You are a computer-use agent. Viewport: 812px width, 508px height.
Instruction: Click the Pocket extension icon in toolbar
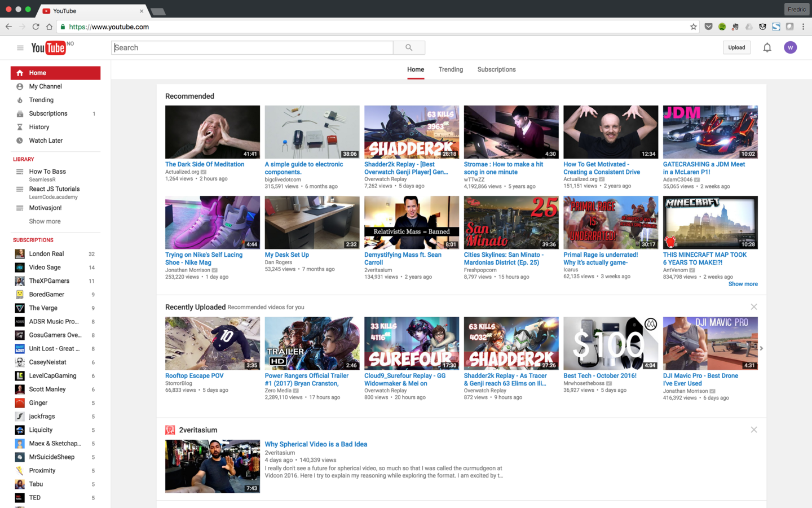point(708,27)
